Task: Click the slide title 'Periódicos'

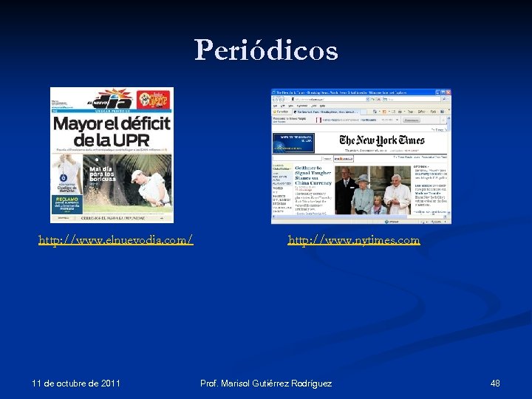Action: coord(266,50)
